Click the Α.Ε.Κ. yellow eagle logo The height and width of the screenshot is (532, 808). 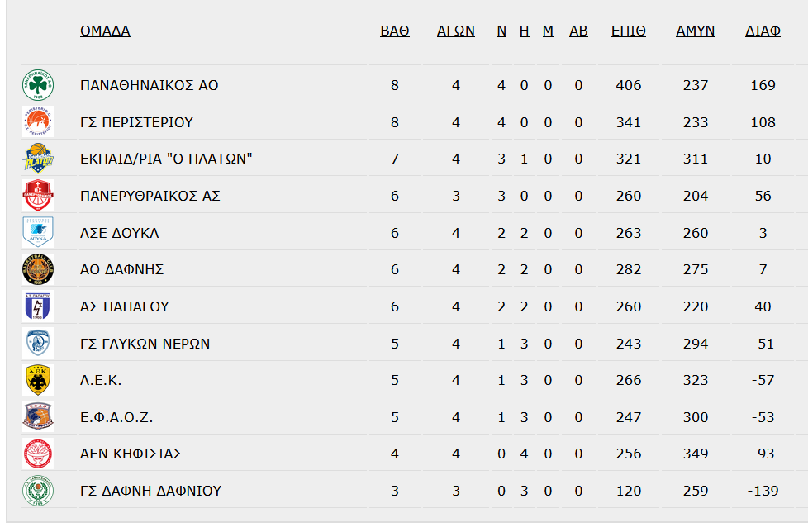(38, 380)
